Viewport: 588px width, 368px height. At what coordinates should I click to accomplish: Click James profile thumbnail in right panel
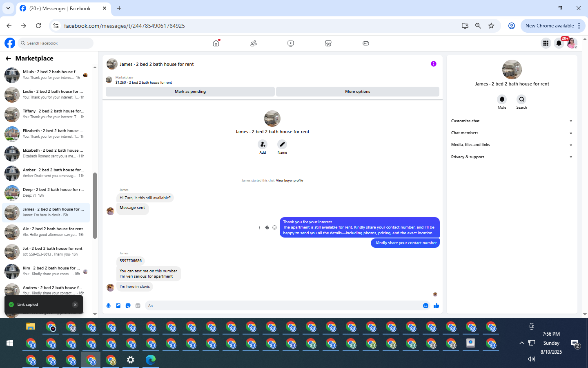click(x=512, y=70)
